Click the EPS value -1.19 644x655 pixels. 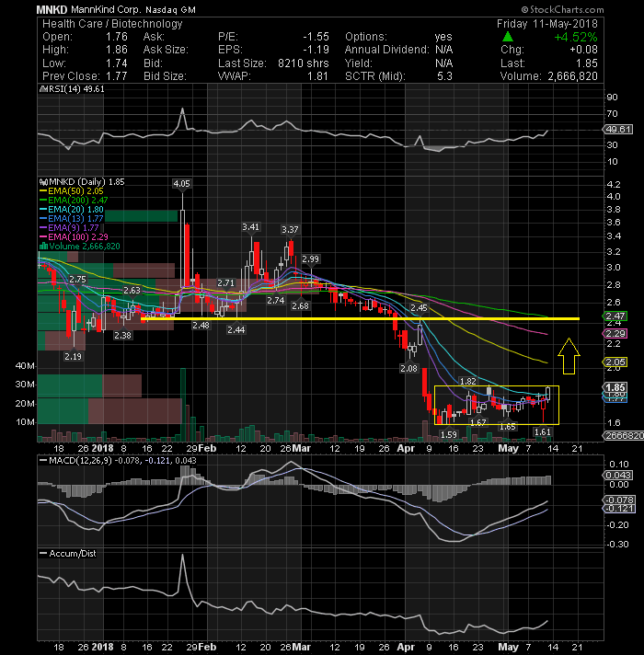pos(316,50)
